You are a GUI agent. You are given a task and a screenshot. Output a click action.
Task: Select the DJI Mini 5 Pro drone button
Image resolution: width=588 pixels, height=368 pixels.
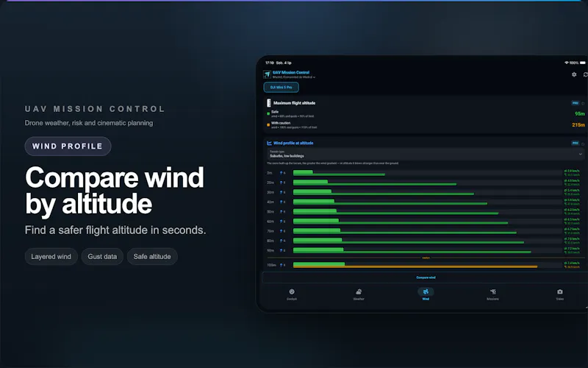[x=282, y=87]
